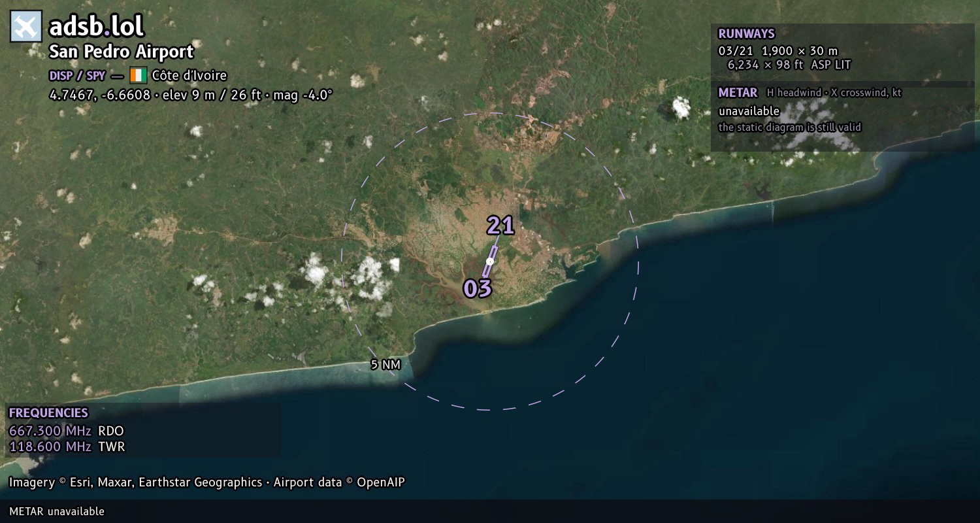Click the 6,234 × 98 ft ASP LIT line
This screenshot has height=523, width=980.
789,65
